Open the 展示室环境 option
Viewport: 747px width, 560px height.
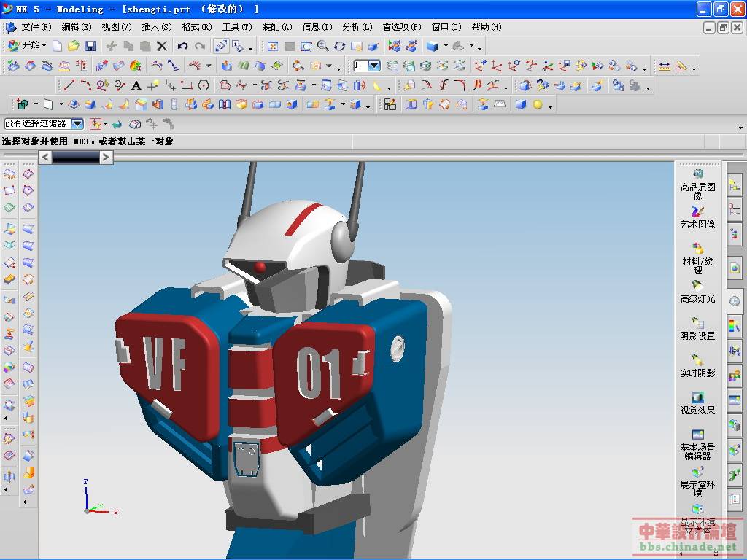(698, 482)
